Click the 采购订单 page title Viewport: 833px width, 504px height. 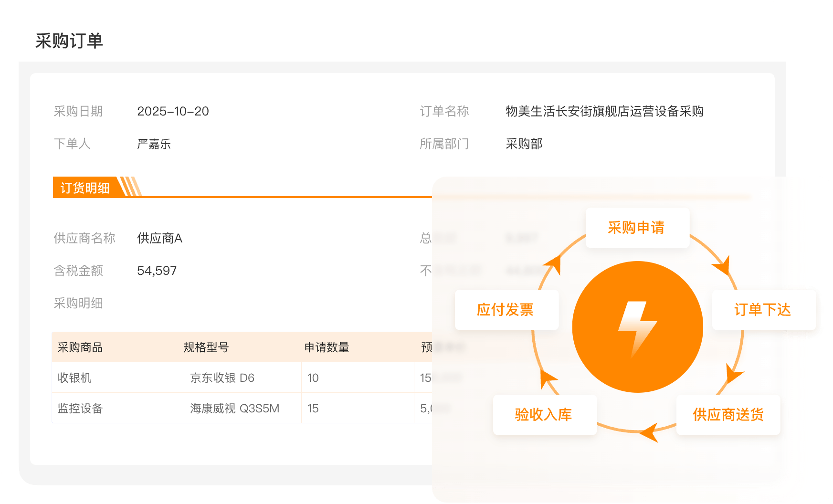(69, 41)
